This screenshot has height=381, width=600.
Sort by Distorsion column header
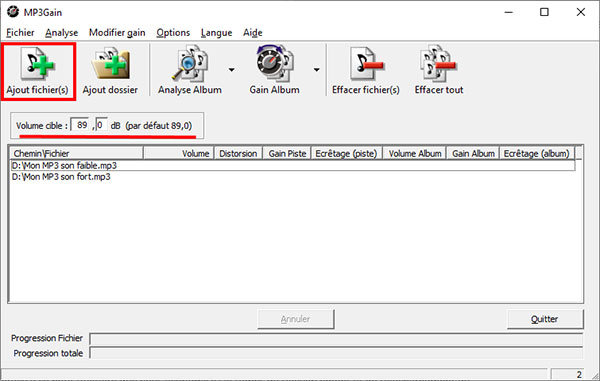238,153
